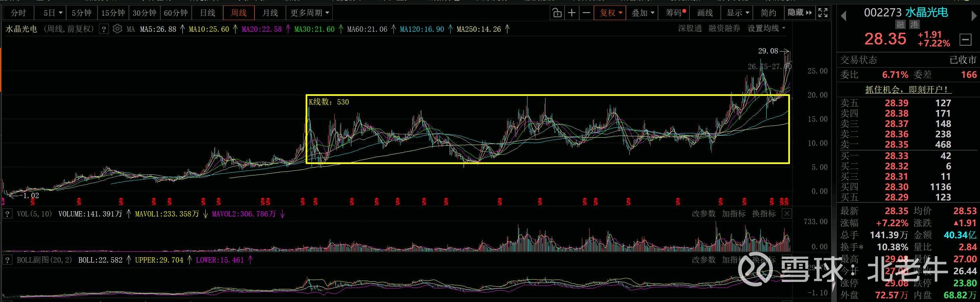Viewport: 980px width, 302px height.
Task: Enter fullscreen chart view
Action: (x=823, y=13)
